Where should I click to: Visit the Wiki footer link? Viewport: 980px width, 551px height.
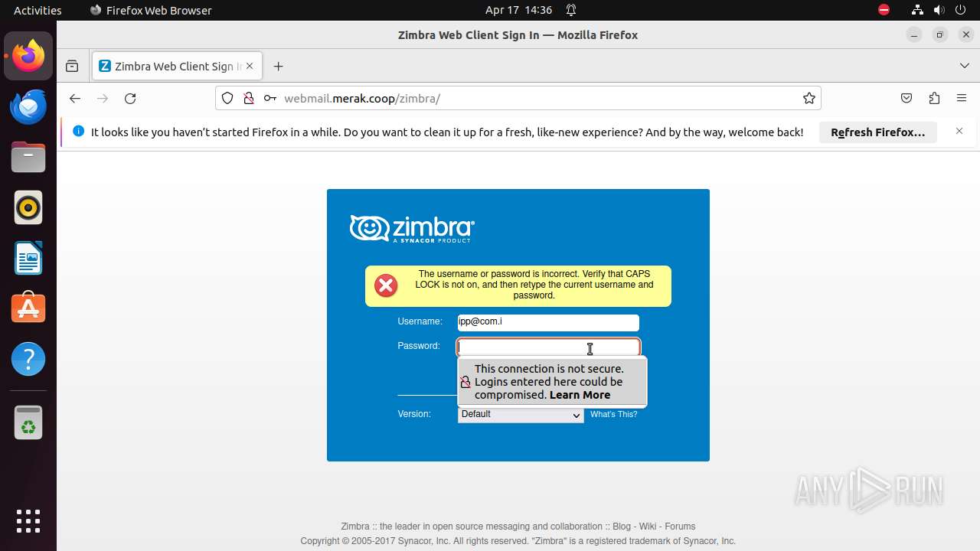pyautogui.click(x=648, y=527)
